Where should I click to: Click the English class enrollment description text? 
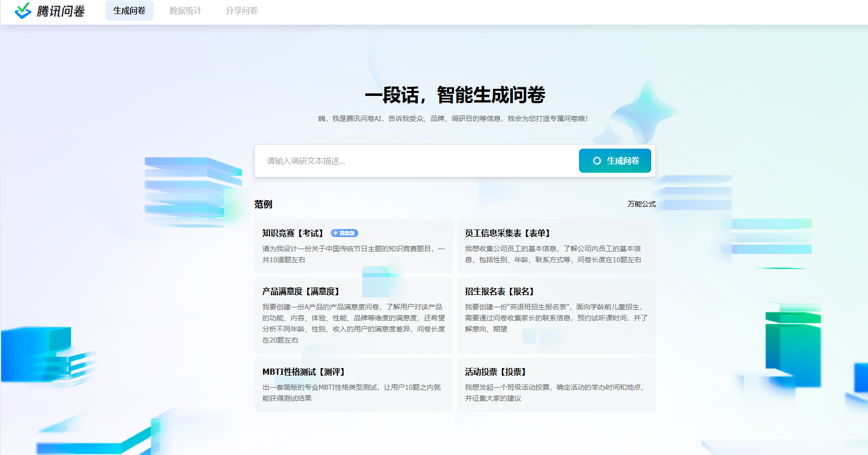click(556, 318)
